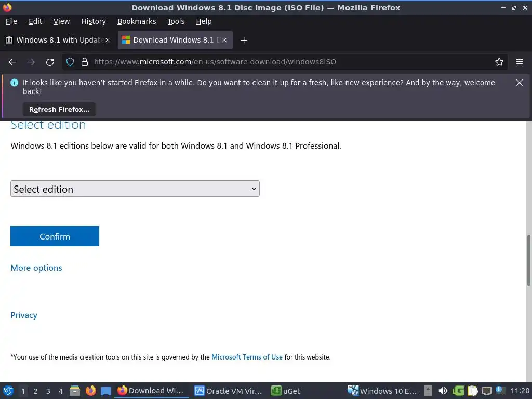This screenshot has height=399, width=532.
Task: Switch to the Windows 8.1 with Update tab
Action: click(x=58, y=40)
